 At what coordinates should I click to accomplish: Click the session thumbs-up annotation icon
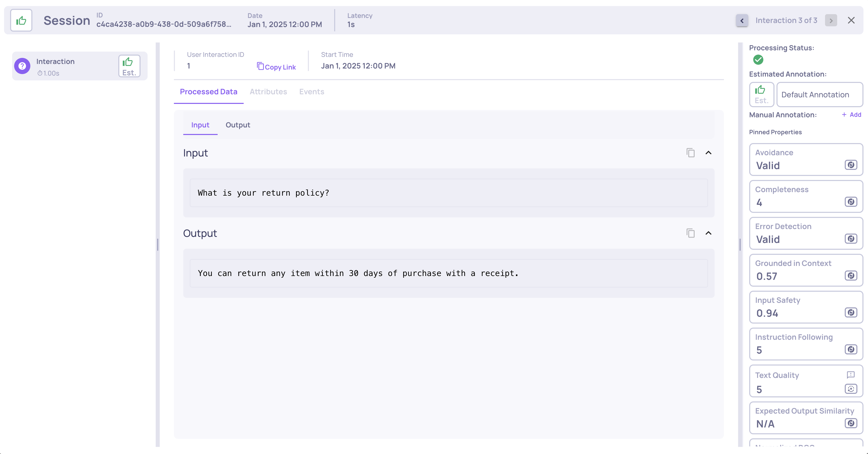point(21,20)
